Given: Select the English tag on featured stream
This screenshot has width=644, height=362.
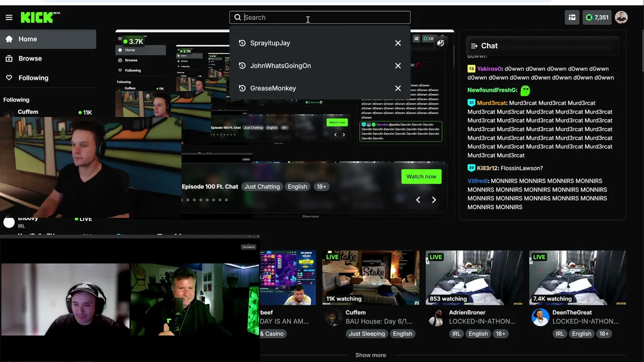Looking at the screenshot, I should click(x=297, y=187).
